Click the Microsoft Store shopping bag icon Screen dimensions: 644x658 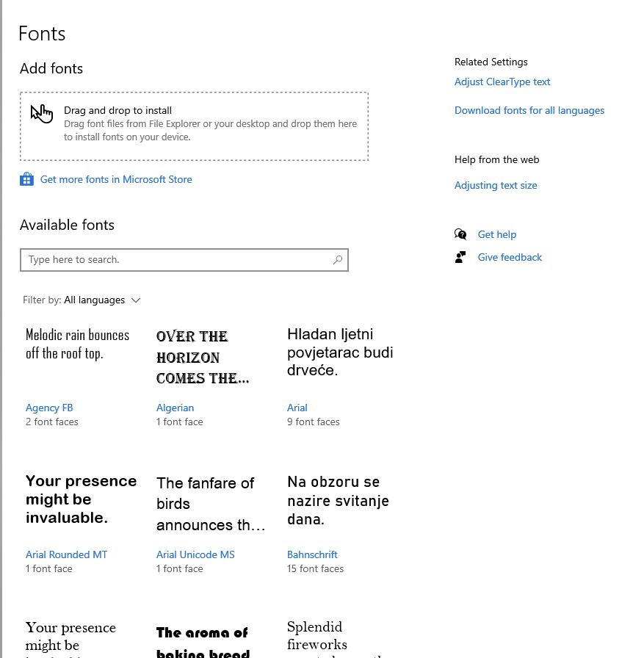click(x=26, y=178)
